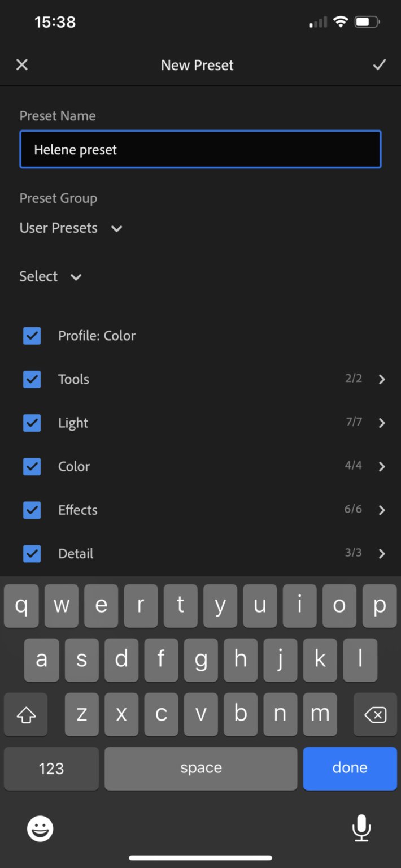Expand the Detail settings row
Screen dimensions: 401x868
[x=381, y=553]
